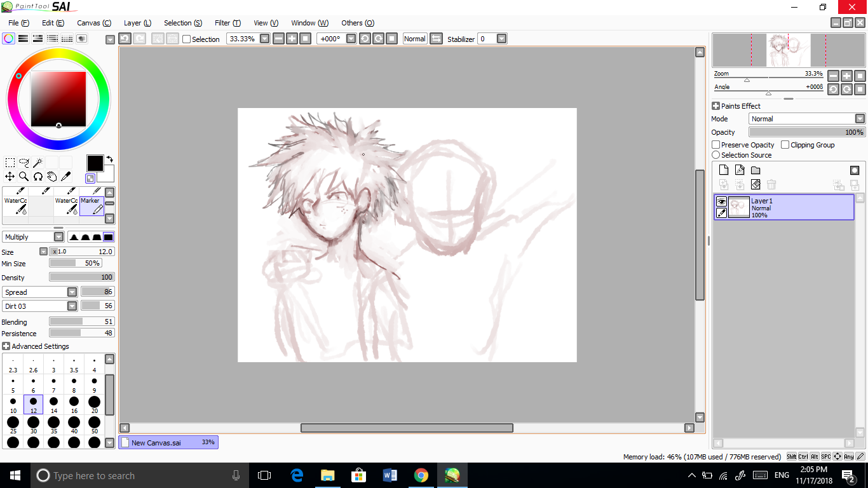The width and height of the screenshot is (868, 488).
Task: Hide Layer1 using the eye icon
Action: tap(721, 201)
